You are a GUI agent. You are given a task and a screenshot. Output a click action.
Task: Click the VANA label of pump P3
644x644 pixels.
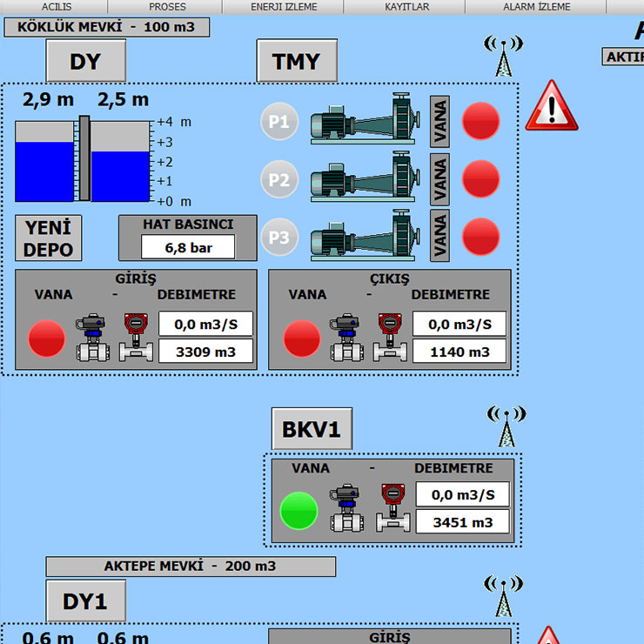point(439,235)
